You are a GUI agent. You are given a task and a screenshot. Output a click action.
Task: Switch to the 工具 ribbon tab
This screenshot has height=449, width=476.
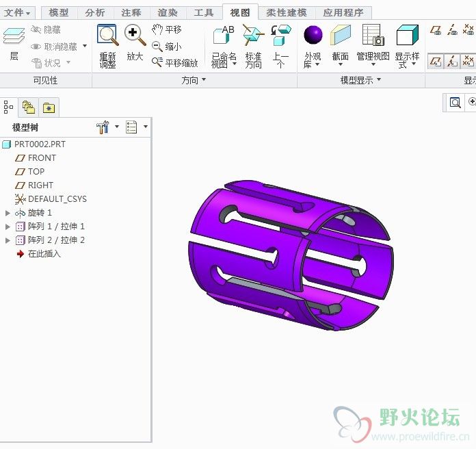click(x=204, y=13)
